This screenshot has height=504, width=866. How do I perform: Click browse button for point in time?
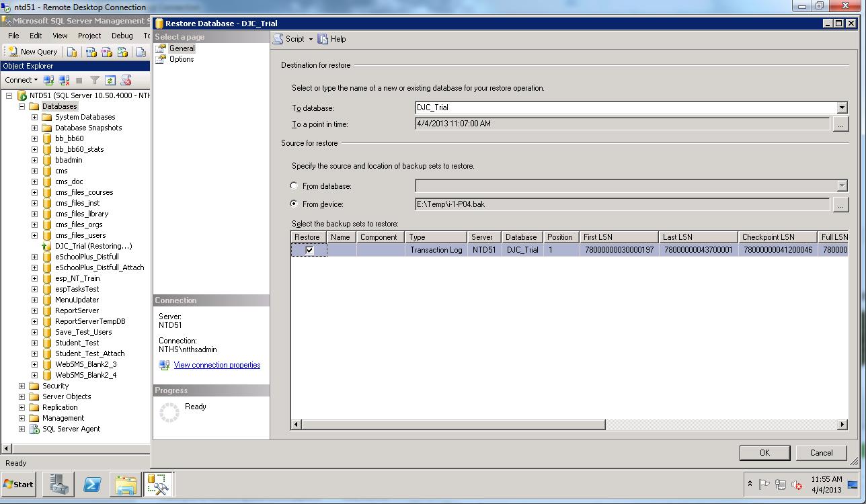tap(840, 124)
